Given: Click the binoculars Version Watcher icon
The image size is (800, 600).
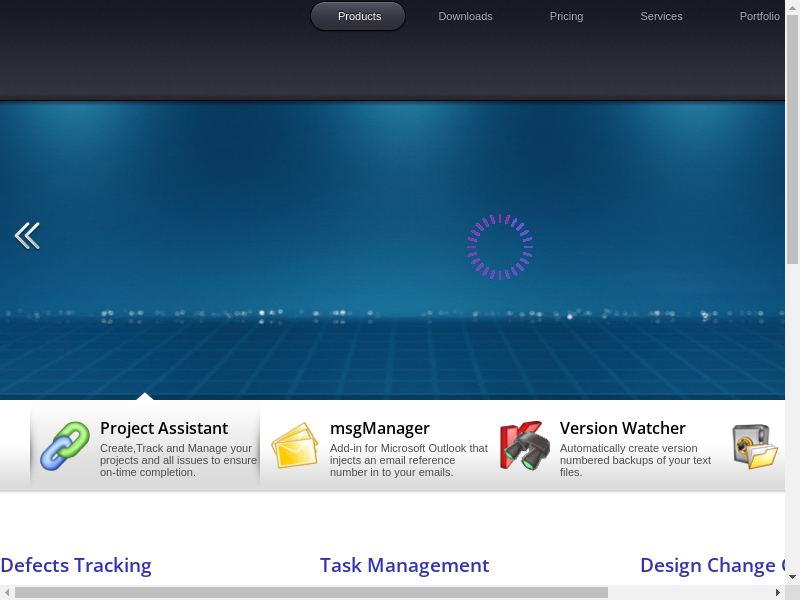Looking at the screenshot, I should pyautogui.click(x=525, y=446).
